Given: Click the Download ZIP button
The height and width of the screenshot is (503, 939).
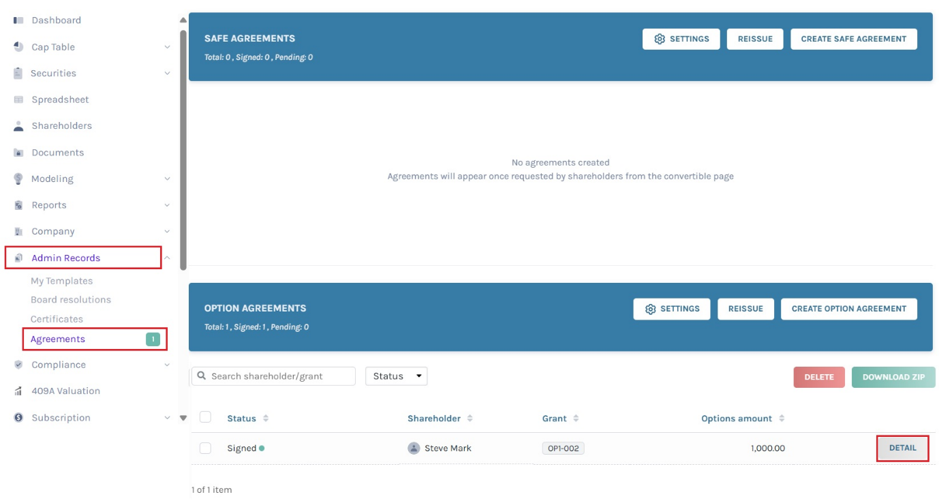Looking at the screenshot, I should click(893, 377).
